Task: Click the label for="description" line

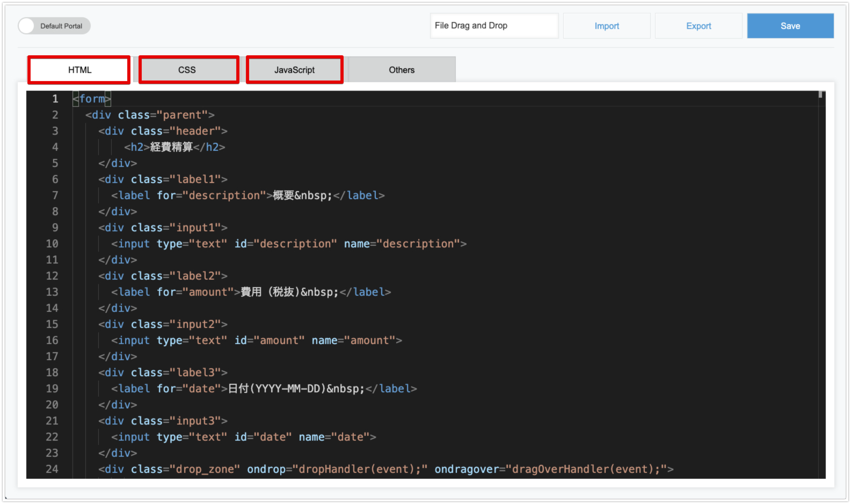Action: pos(248,195)
